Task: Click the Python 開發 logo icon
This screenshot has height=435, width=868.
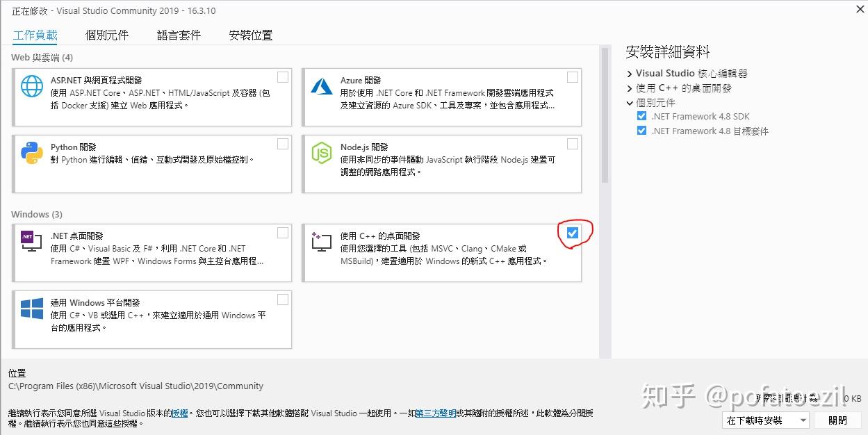Action: pos(32,153)
